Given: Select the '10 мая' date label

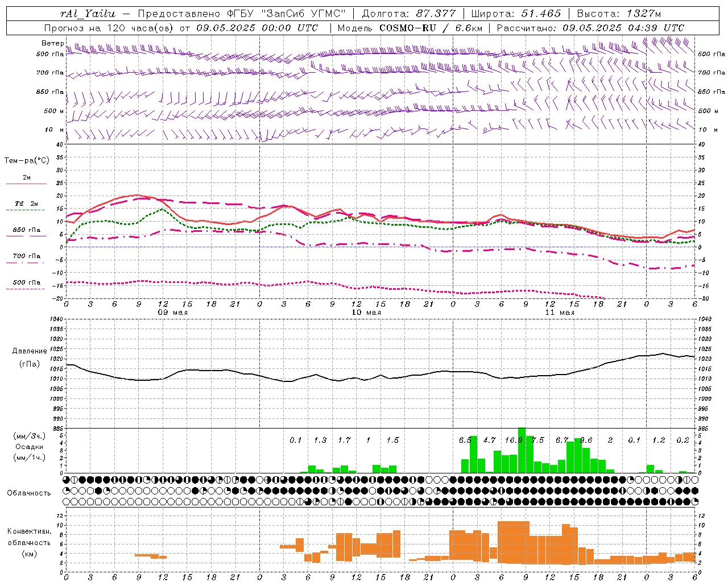Looking at the screenshot, I should 366,313.
